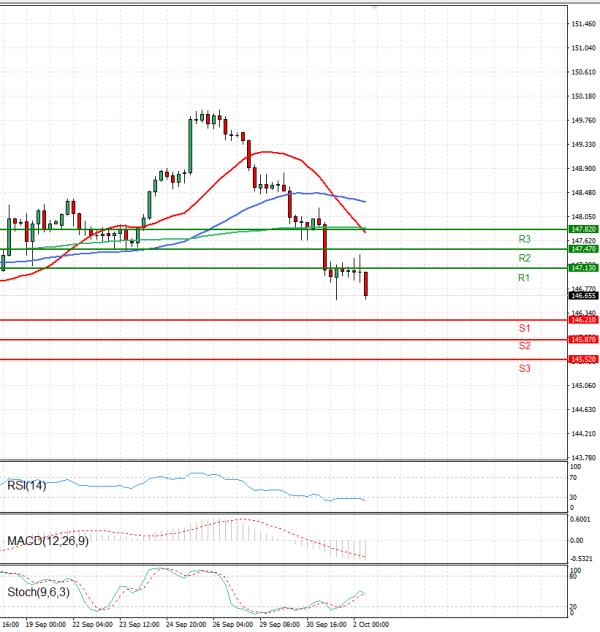Select the 146.210 red price tag
Viewport: 600px width, 632px height.
(x=583, y=320)
